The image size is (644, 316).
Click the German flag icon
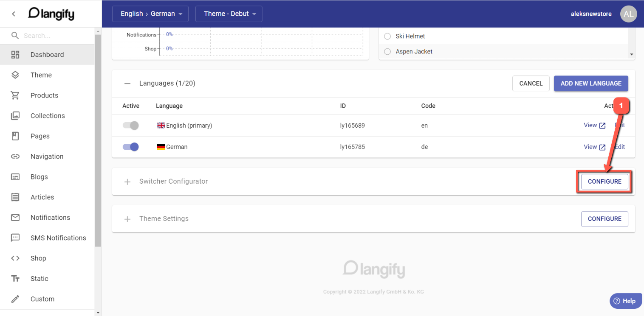[161, 147]
